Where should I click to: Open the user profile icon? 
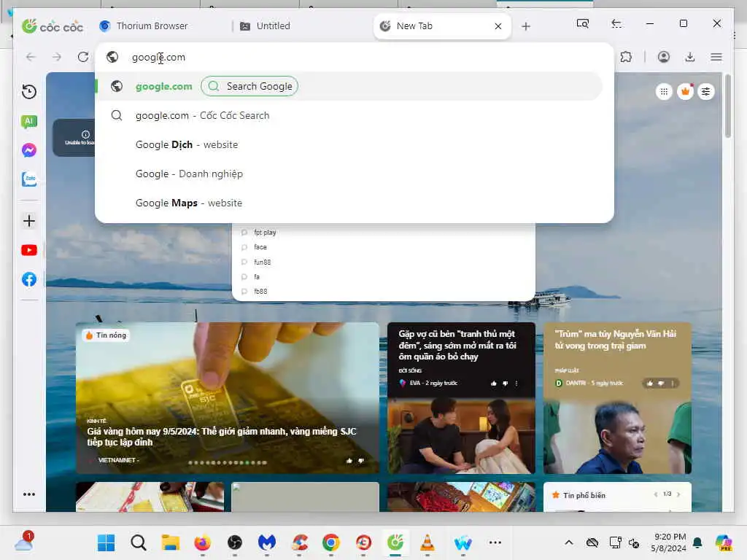[664, 57]
